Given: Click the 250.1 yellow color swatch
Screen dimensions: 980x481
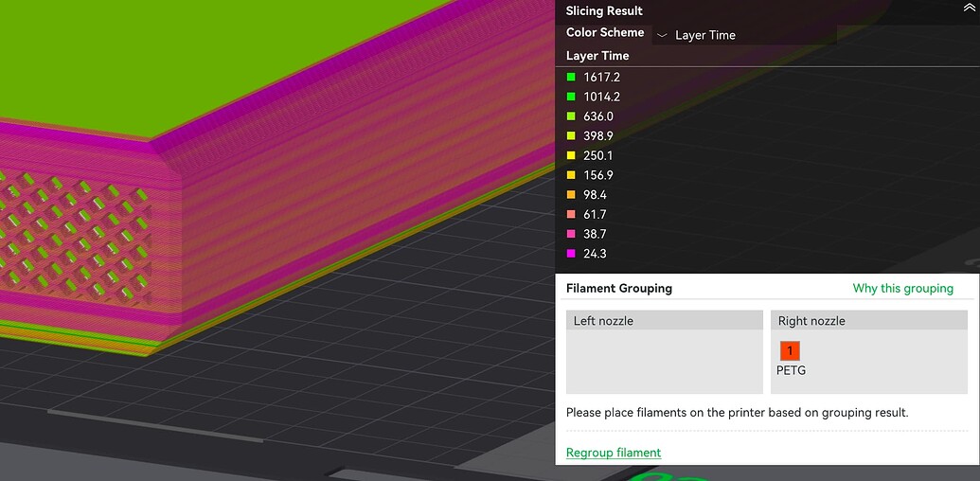Looking at the screenshot, I should [571, 155].
